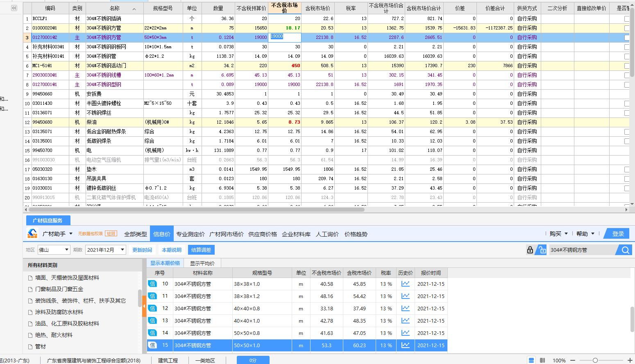
Task: Tick the checkbox in row 6 活动门
Action: [627, 66]
